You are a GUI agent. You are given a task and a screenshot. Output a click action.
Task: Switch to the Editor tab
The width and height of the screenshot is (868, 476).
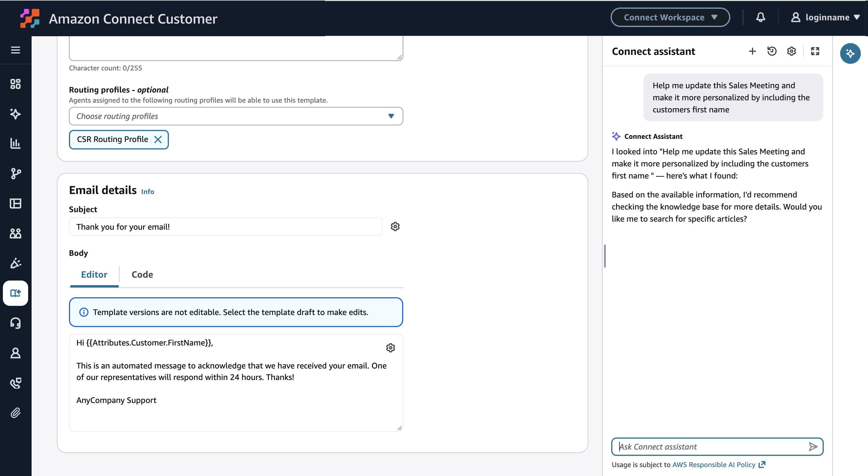click(94, 275)
